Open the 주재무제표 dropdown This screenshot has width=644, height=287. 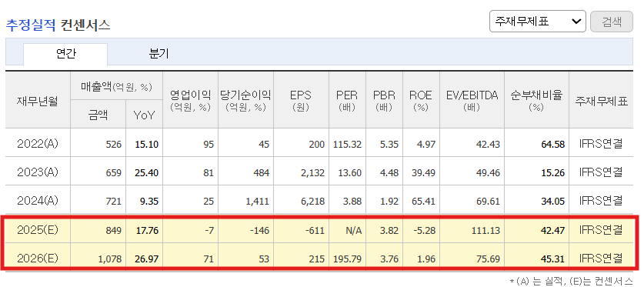(x=537, y=22)
